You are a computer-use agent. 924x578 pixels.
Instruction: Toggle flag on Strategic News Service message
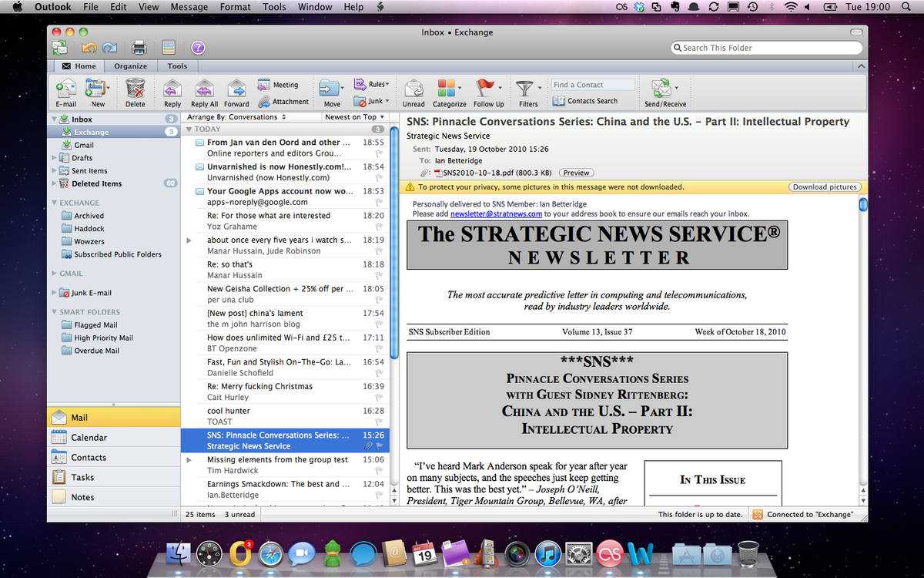(x=379, y=446)
